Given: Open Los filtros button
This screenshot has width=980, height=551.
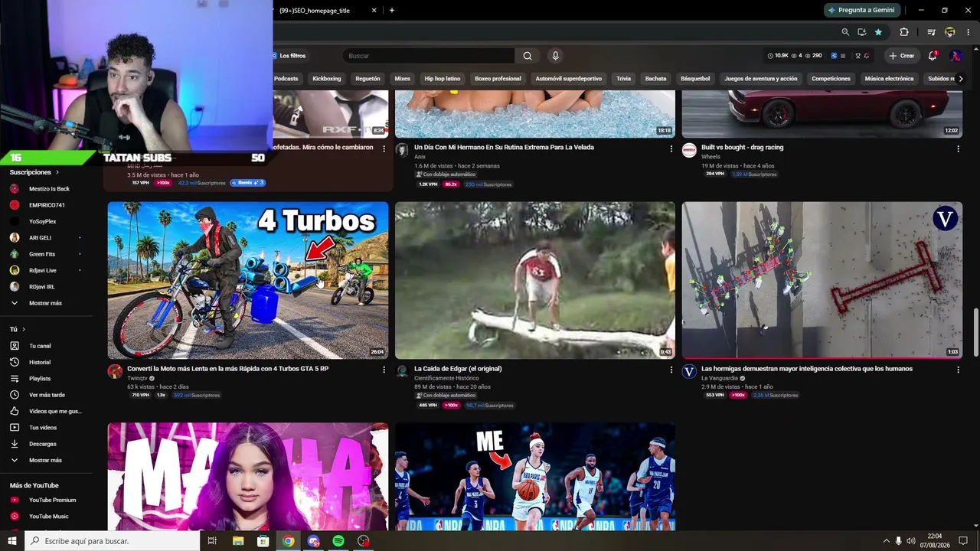Looking at the screenshot, I should (x=289, y=56).
